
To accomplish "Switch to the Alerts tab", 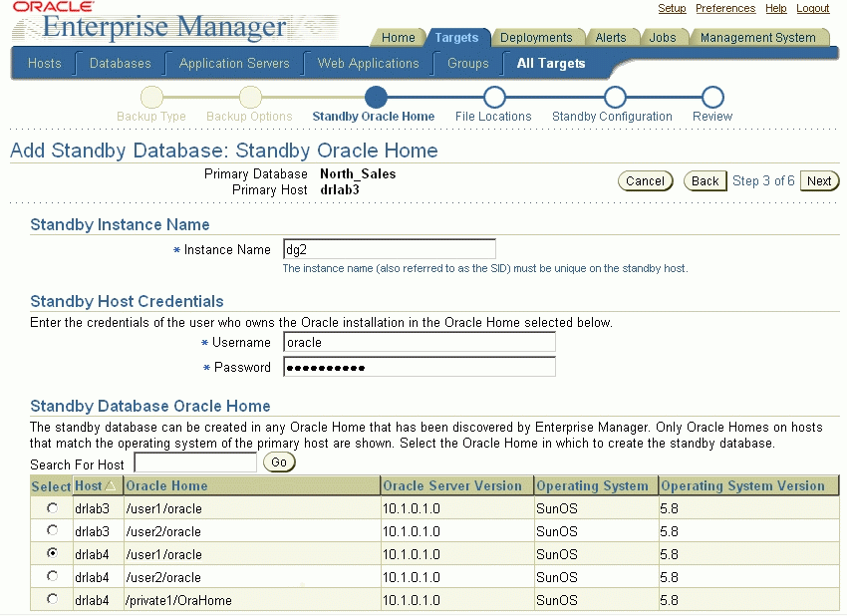I will pyautogui.click(x=611, y=38).
